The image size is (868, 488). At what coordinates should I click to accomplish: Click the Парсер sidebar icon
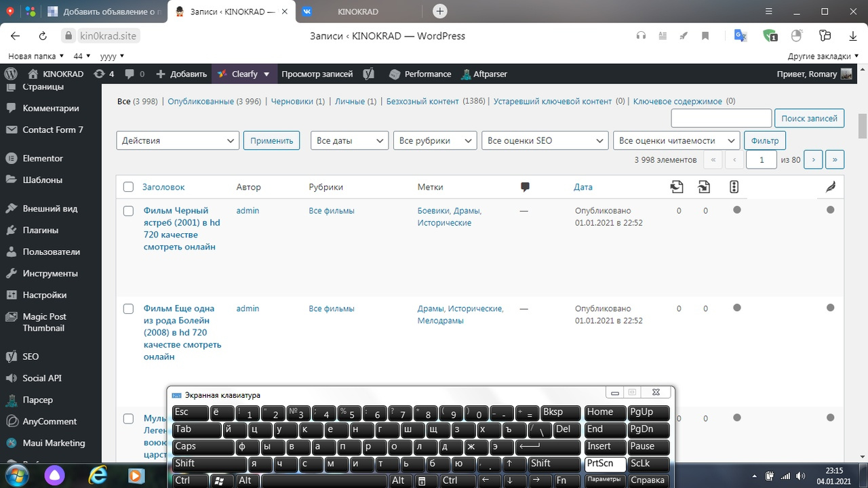(11, 399)
